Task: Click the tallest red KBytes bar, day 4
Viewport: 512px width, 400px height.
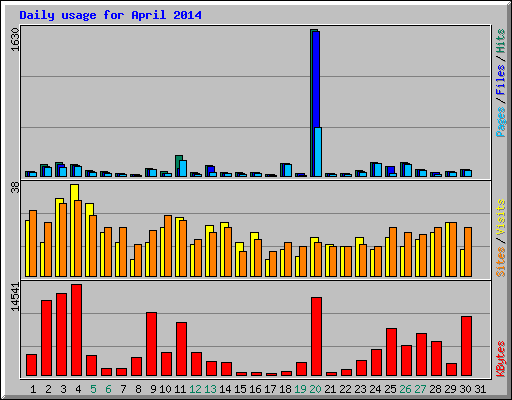Action: point(76,330)
